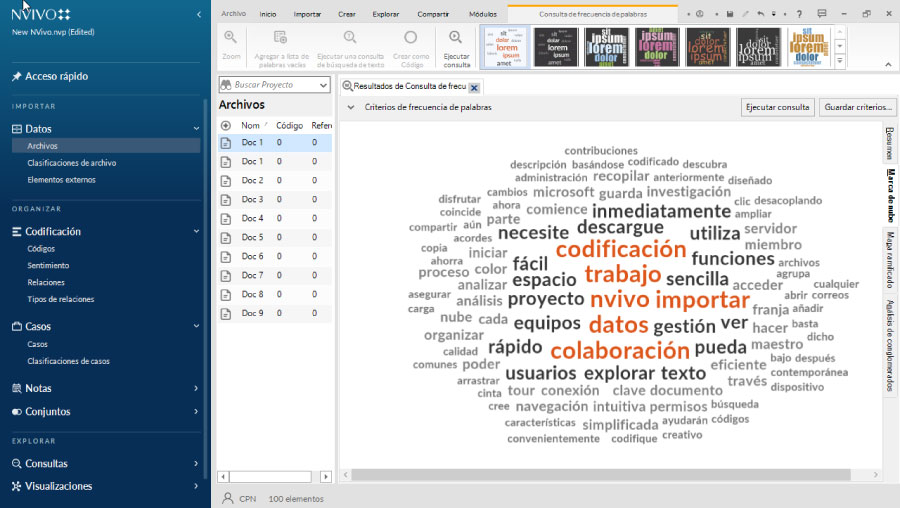This screenshot has height=508, width=900.
Task: Collapse the ribbon with the chevron
Action: (x=888, y=64)
